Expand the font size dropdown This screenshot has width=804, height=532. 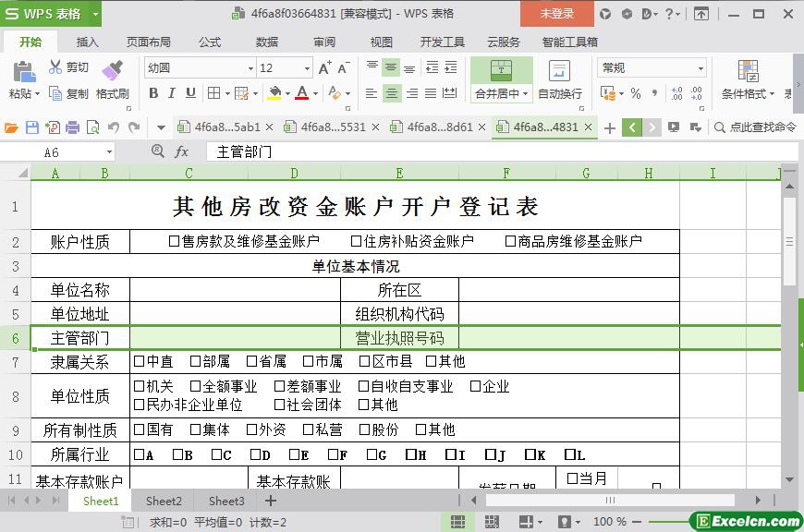307,68
